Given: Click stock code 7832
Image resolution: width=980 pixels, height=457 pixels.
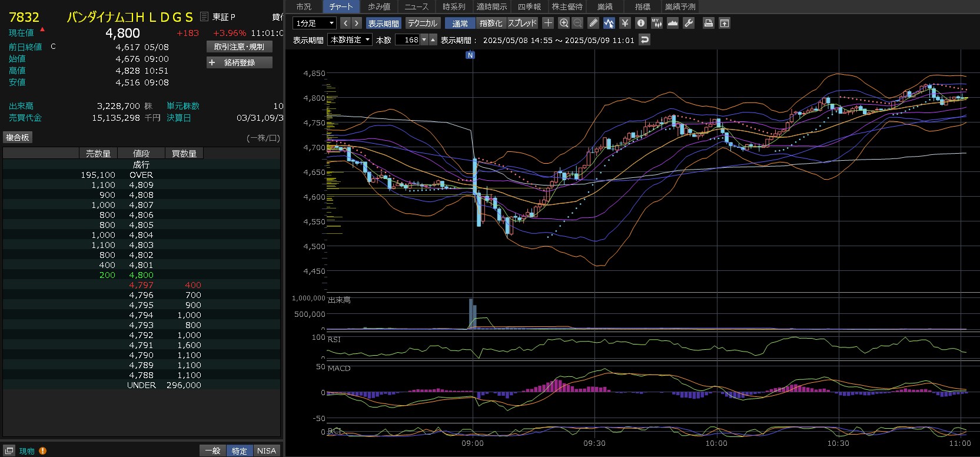Looking at the screenshot, I should 24,17.
